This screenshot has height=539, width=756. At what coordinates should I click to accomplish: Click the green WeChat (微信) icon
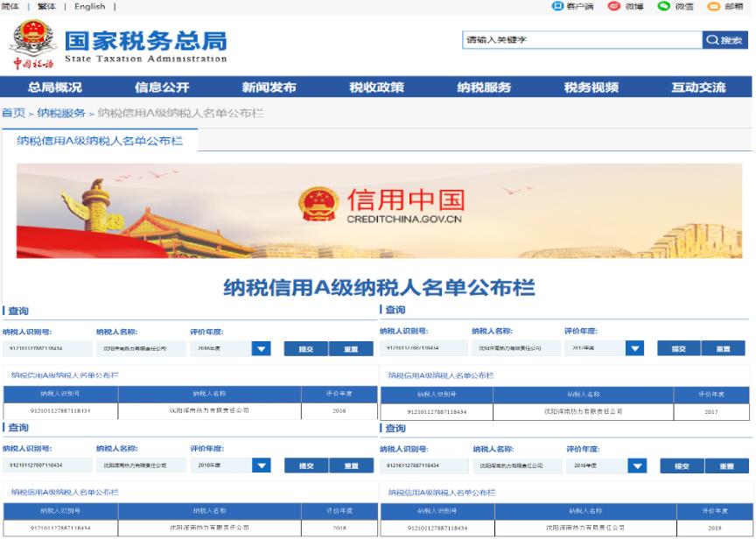664,6
